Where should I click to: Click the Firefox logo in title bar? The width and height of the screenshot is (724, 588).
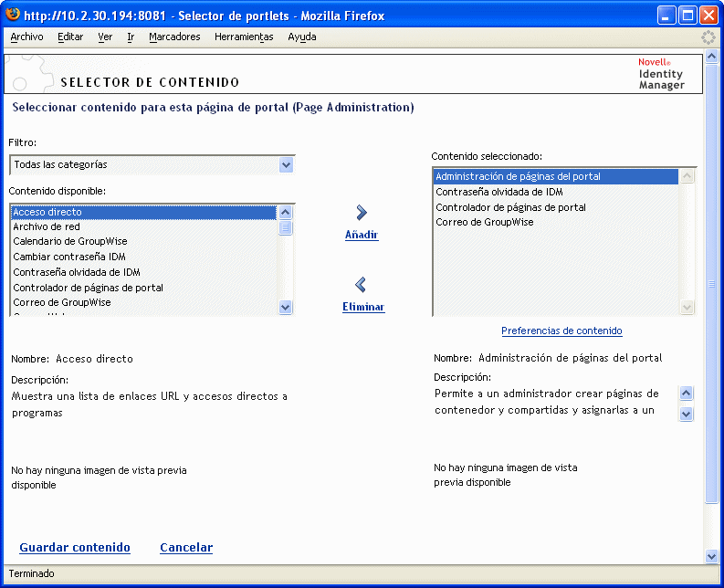(13, 15)
